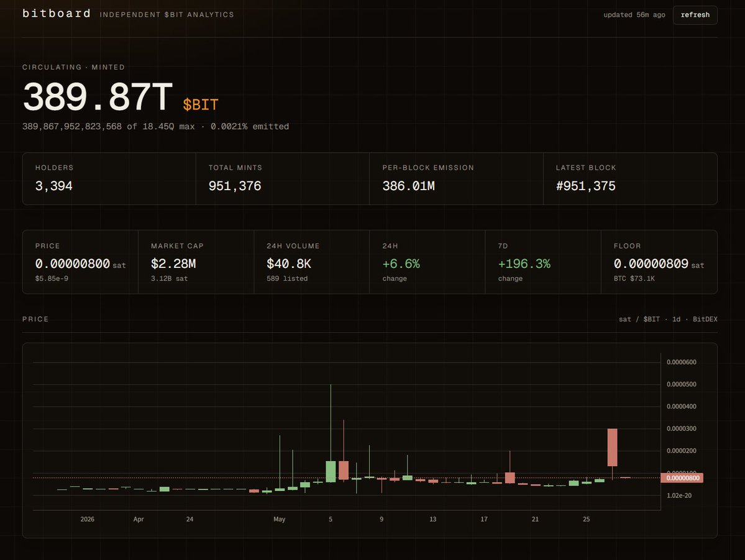Screen dimensions: 745x560
Task: Click the '3.12B sat' market cap subtext
Action: pyautogui.click(x=169, y=278)
